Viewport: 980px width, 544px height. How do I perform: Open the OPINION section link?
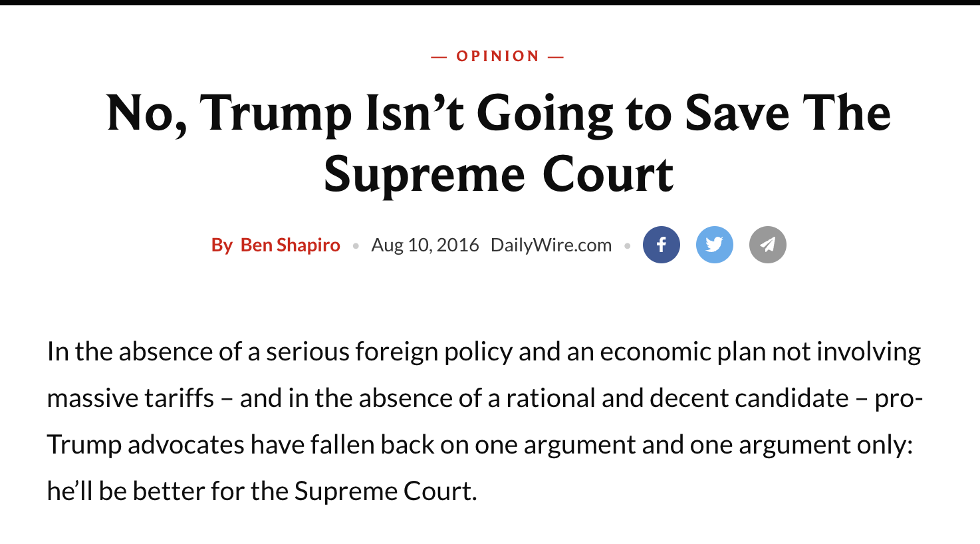tap(497, 57)
